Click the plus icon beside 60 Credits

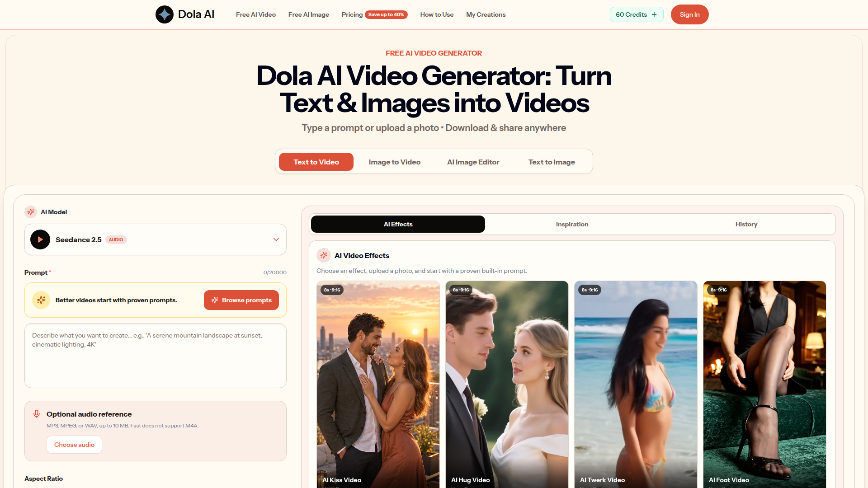tap(654, 14)
